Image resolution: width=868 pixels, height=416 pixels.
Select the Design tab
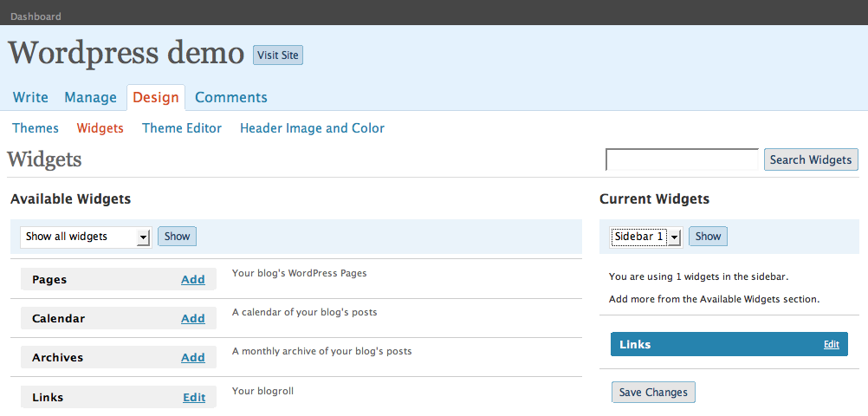coord(156,97)
